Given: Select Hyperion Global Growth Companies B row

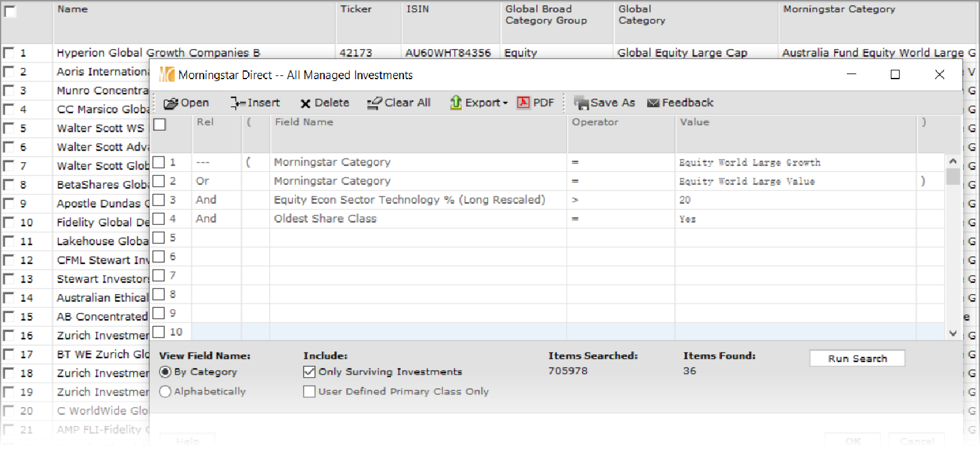Looking at the screenshot, I should pyautogui.click(x=158, y=53).
